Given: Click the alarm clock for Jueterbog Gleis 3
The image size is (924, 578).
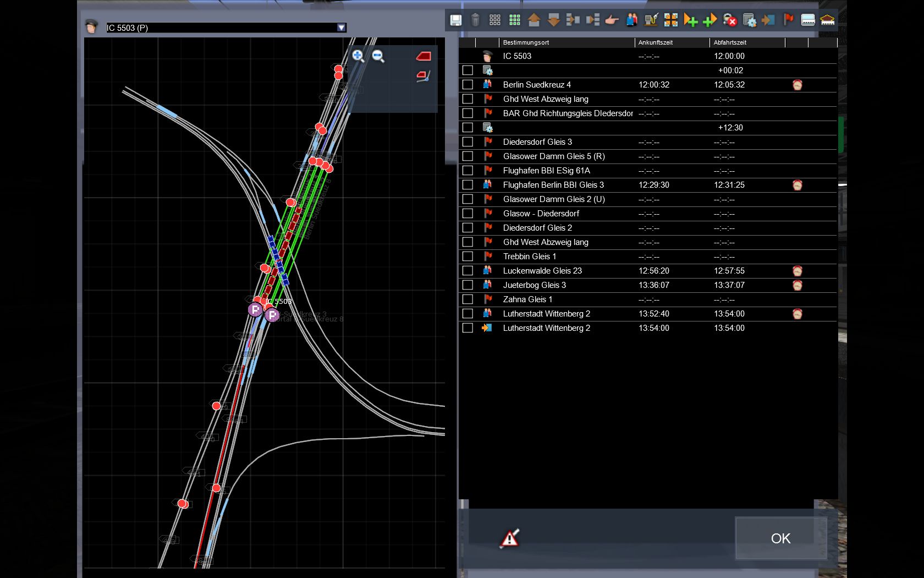Looking at the screenshot, I should pos(797,285).
